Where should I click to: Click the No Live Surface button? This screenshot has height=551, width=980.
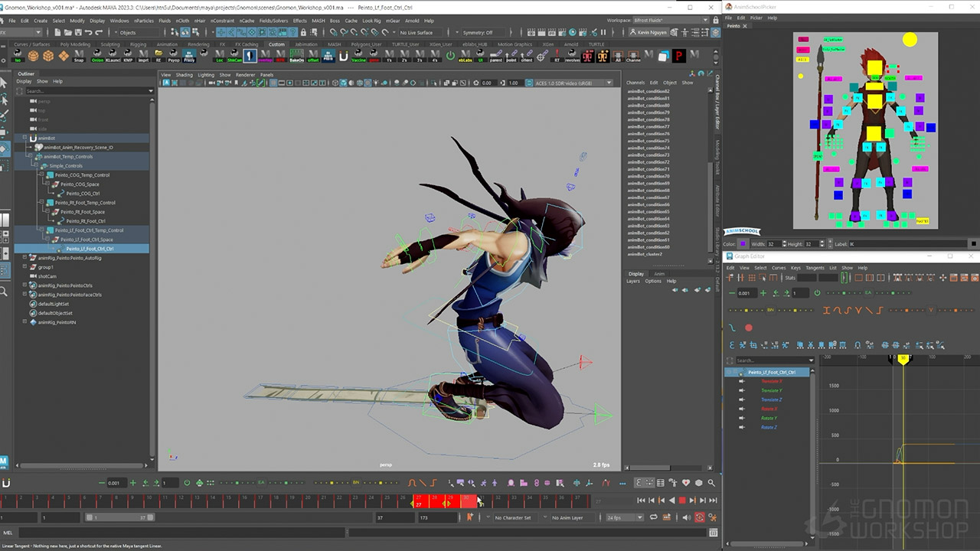(417, 32)
